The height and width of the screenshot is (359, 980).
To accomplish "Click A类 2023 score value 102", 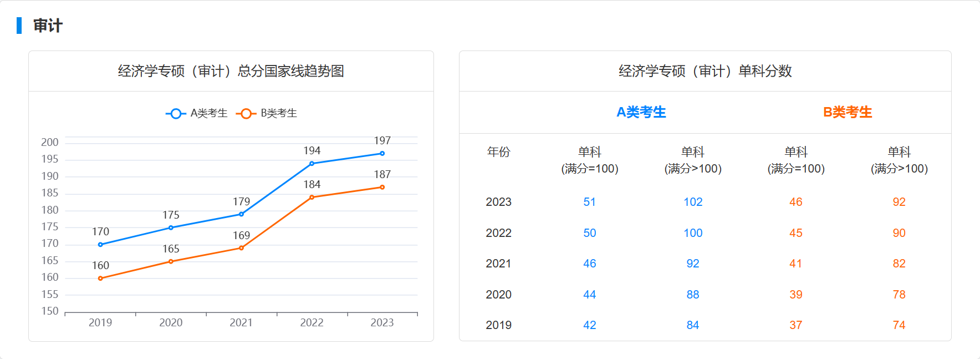I will [x=693, y=202].
